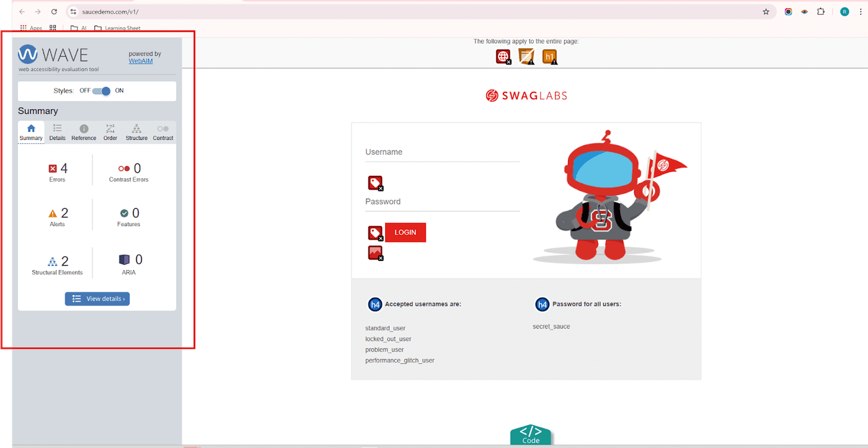Click the Password input field
This screenshot has height=448, width=868.
(x=443, y=202)
